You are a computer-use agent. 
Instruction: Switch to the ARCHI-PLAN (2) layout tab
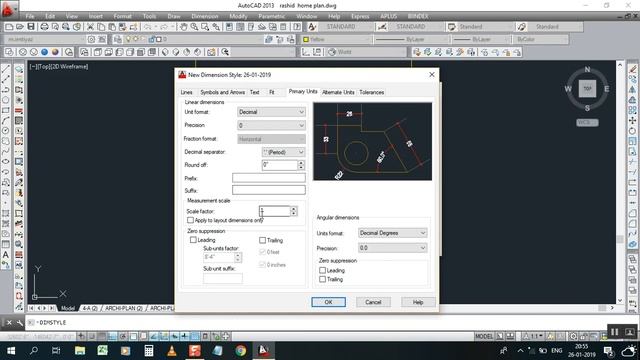[124, 308]
